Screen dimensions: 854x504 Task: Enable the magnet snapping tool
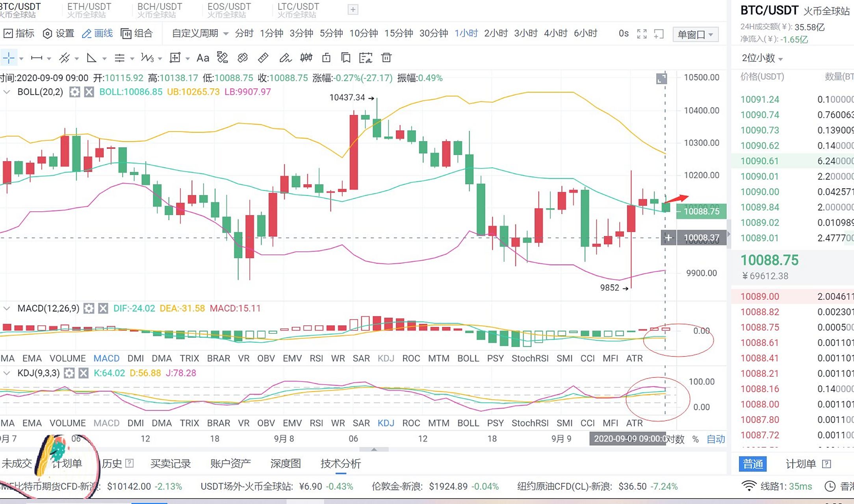tap(243, 58)
